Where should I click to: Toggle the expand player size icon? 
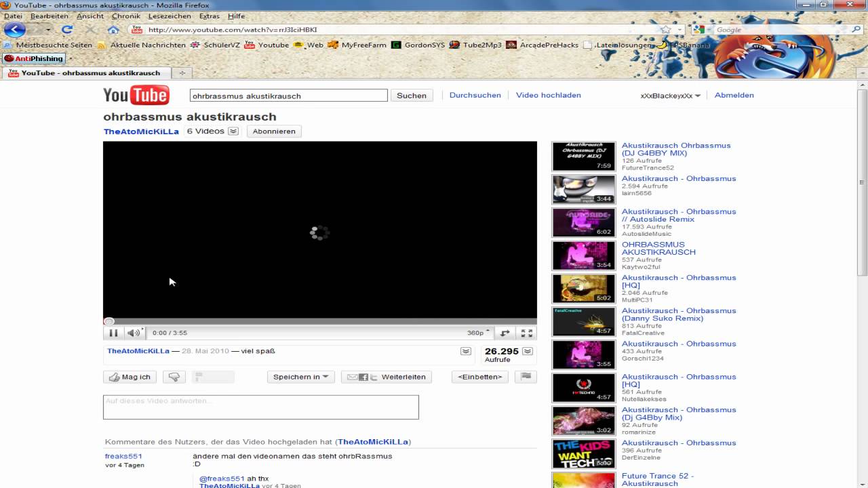[x=505, y=333]
